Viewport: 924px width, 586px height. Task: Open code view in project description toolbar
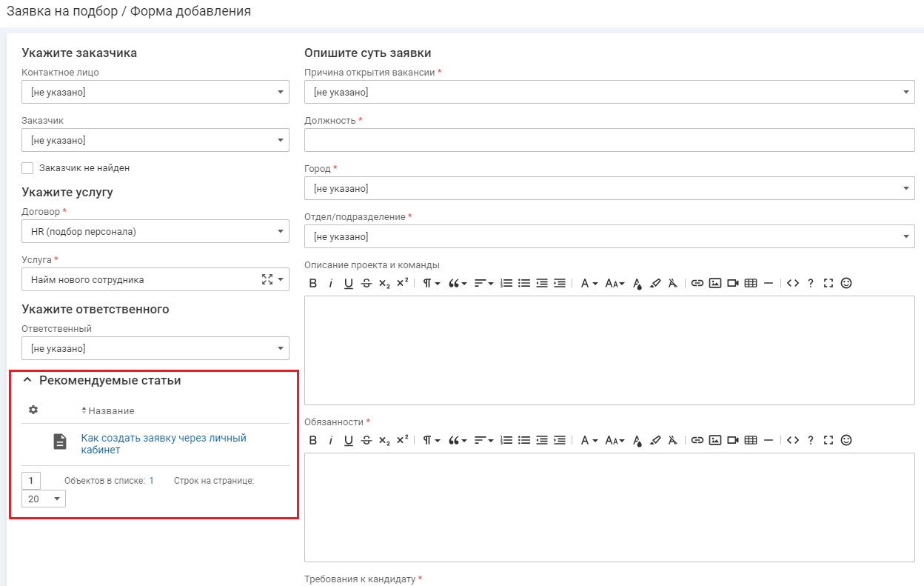point(792,283)
